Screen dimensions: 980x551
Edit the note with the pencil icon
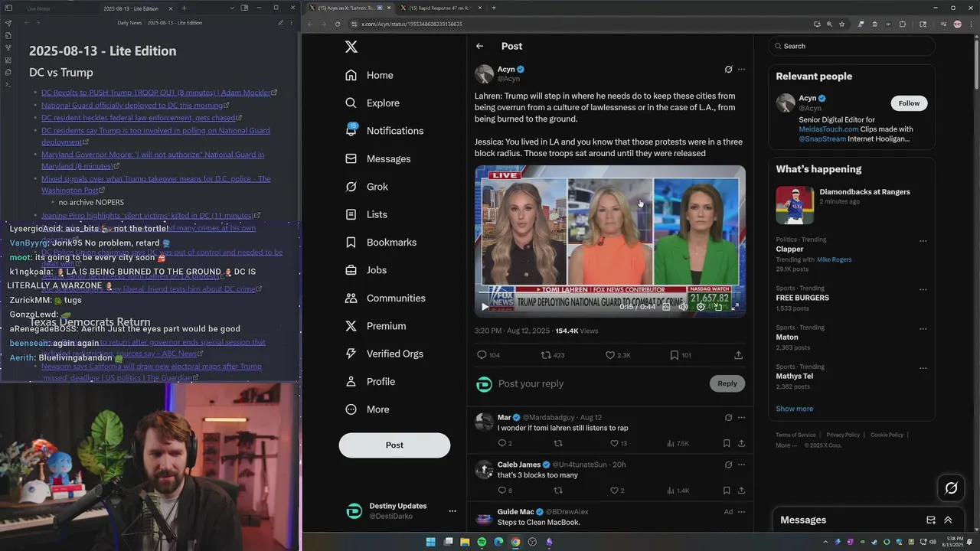pyautogui.click(x=280, y=22)
